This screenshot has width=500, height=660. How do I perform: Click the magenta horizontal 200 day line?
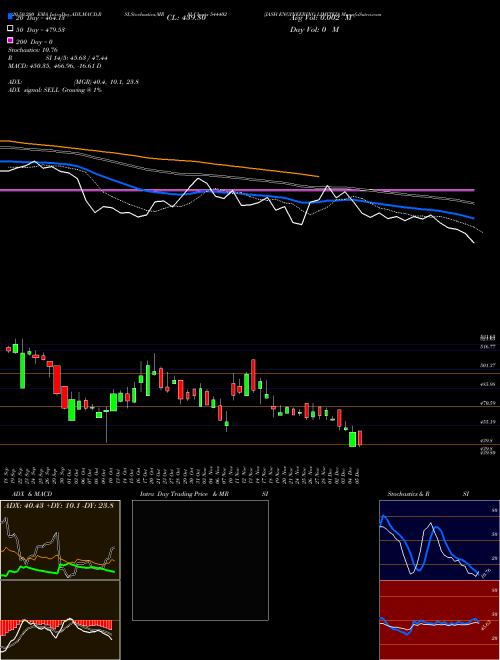[237, 190]
